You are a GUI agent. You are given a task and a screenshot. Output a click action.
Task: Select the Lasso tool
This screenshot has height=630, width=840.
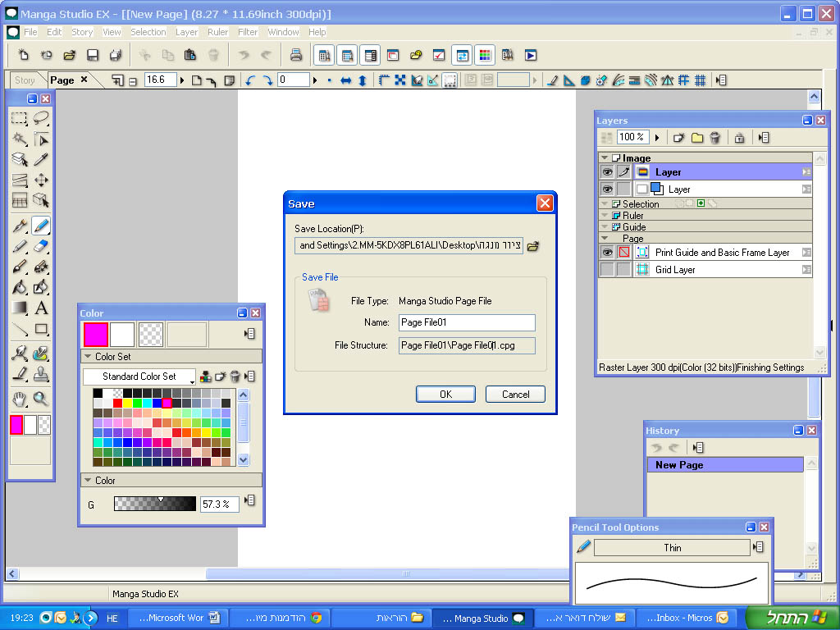tap(41, 118)
